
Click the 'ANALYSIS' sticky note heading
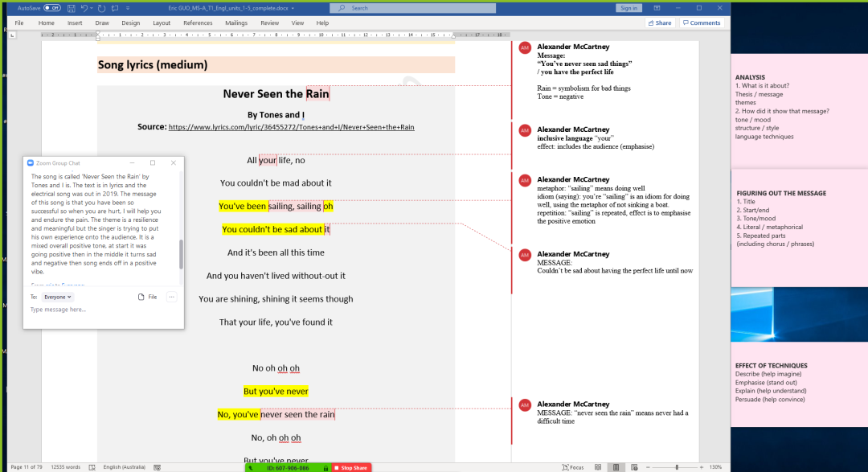[750, 77]
